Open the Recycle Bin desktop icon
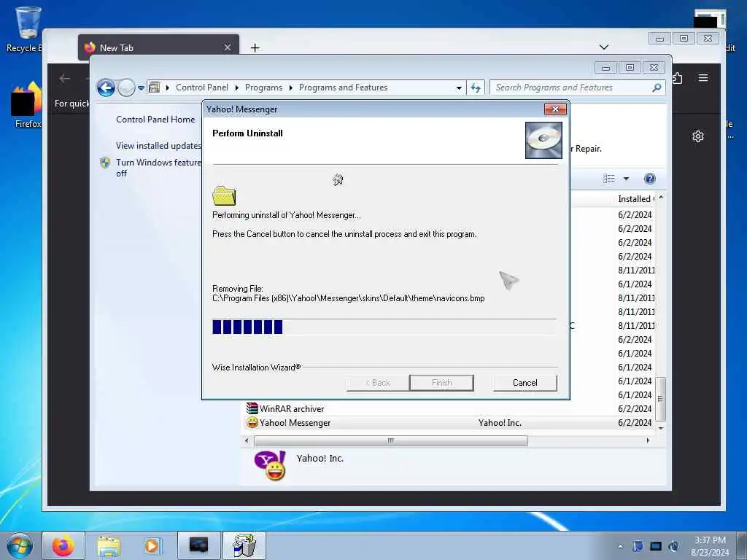 [x=27, y=29]
